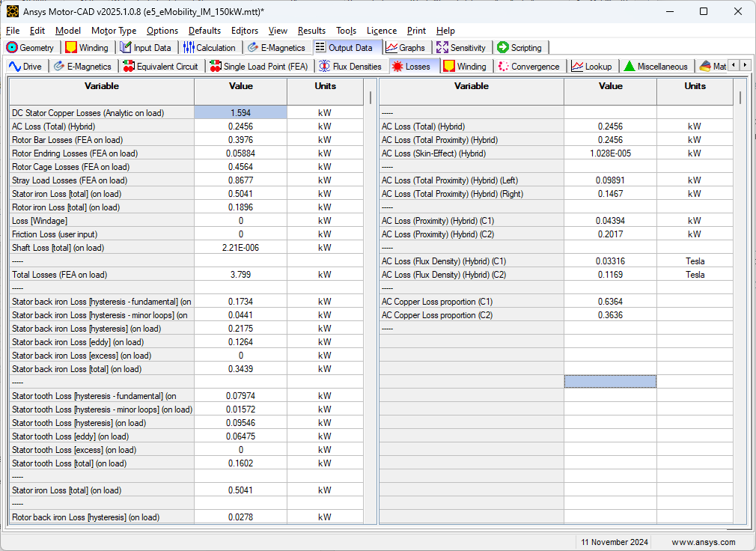Open the Model menu
The height and width of the screenshot is (551, 756).
[x=68, y=31]
